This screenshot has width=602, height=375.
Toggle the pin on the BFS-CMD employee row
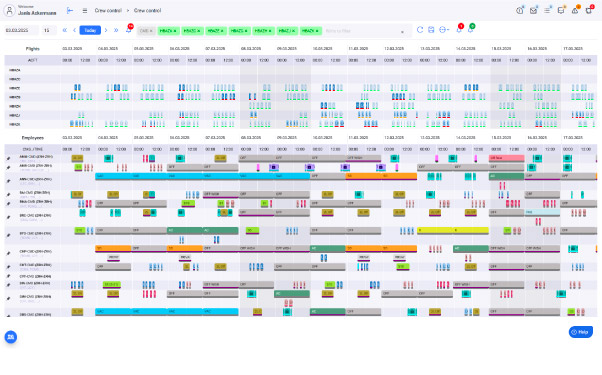[x=8, y=235]
